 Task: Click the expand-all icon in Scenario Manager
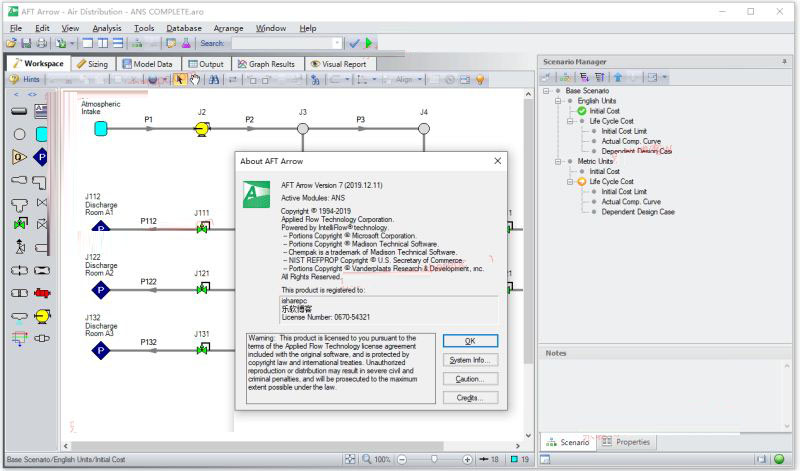pos(585,78)
